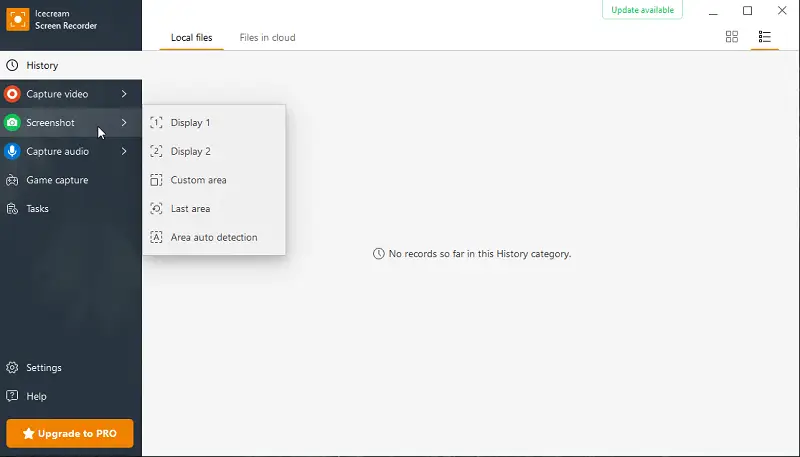The height and width of the screenshot is (457, 800).
Task: Expand the Capture audio submenu arrow
Action: tap(124, 152)
